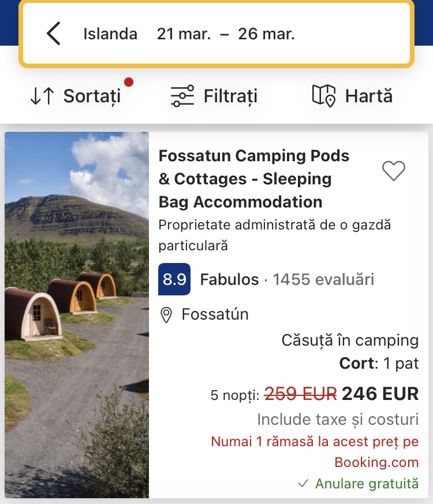Tap the back arrow in search bar
The width and height of the screenshot is (433, 504).
[53, 34]
